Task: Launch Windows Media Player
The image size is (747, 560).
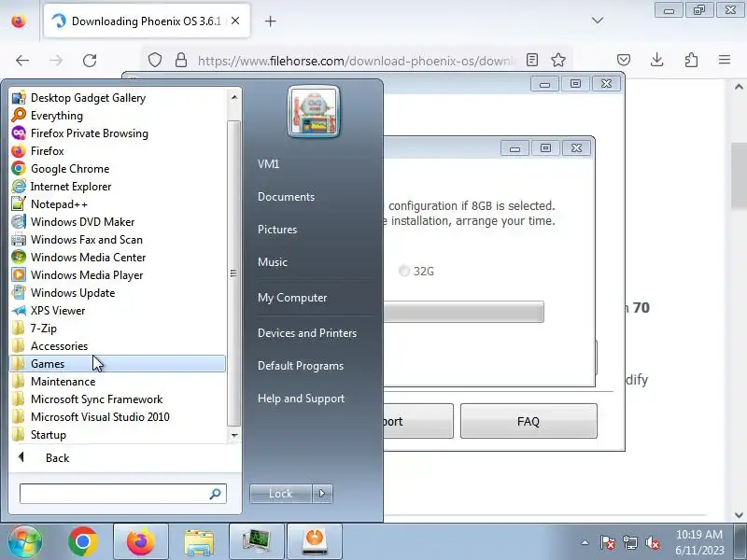Action: tap(118, 275)
